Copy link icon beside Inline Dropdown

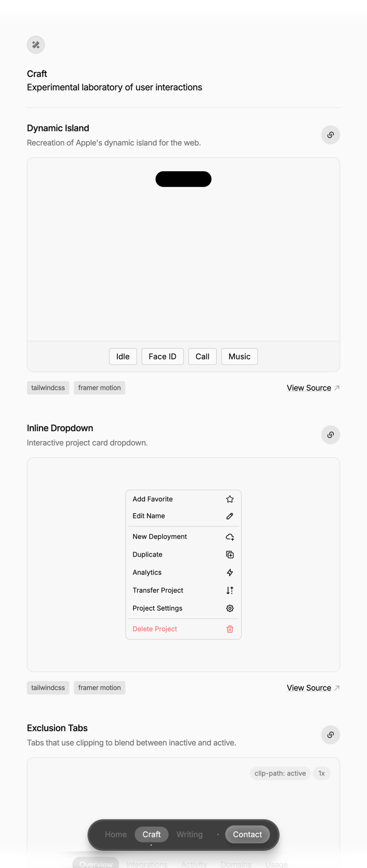tap(330, 435)
